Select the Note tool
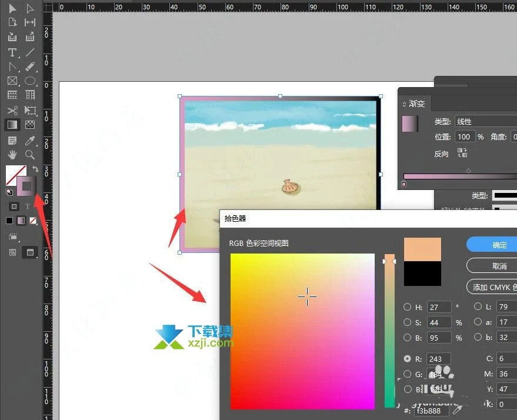 pos(12,141)
